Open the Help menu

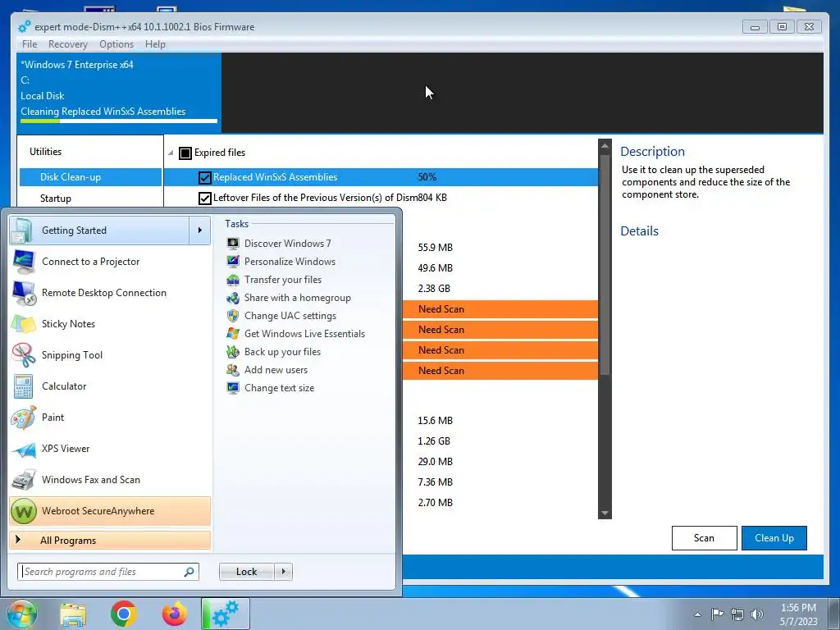tap(155, 44)
